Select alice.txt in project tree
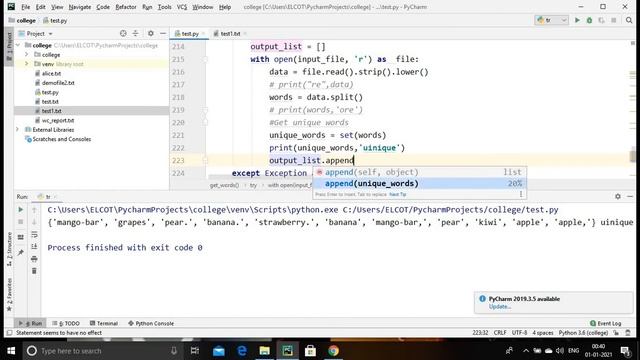Screen dimensions: 640x360 click(51, 73)
